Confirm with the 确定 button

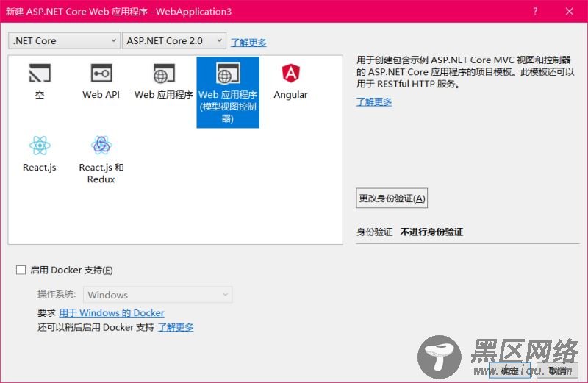pos(509,371)
